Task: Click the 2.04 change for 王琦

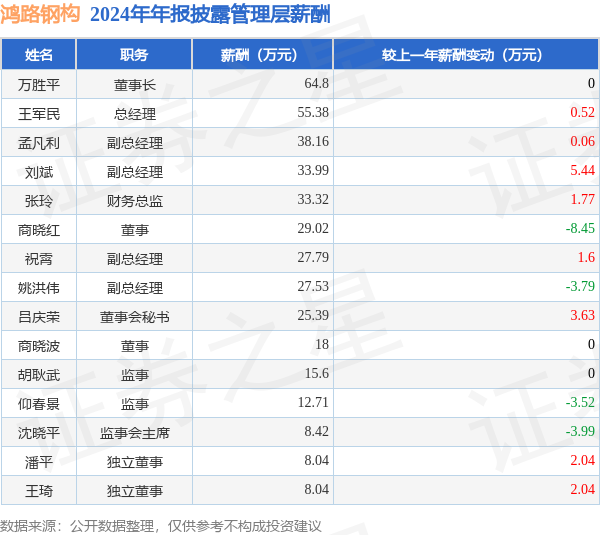Action: point(582,489)
